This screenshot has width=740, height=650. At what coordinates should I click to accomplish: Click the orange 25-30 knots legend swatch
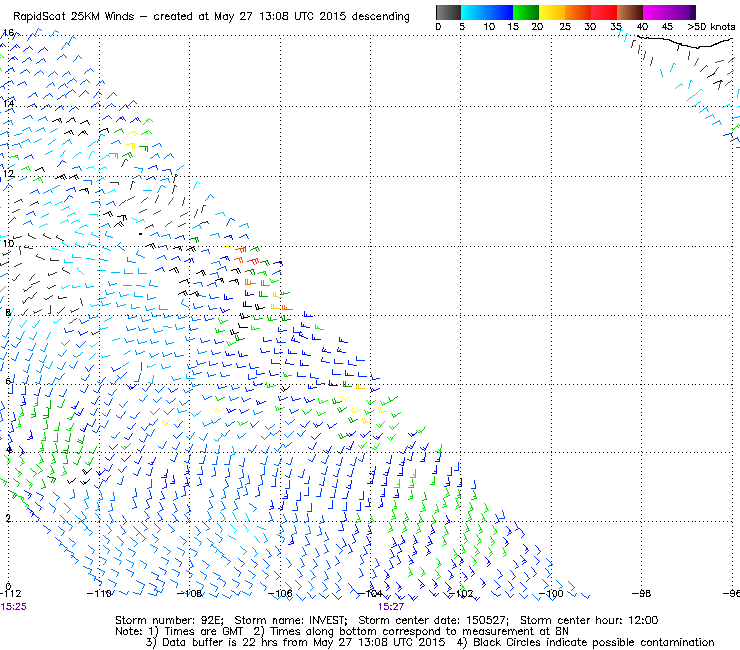[578, 12]
